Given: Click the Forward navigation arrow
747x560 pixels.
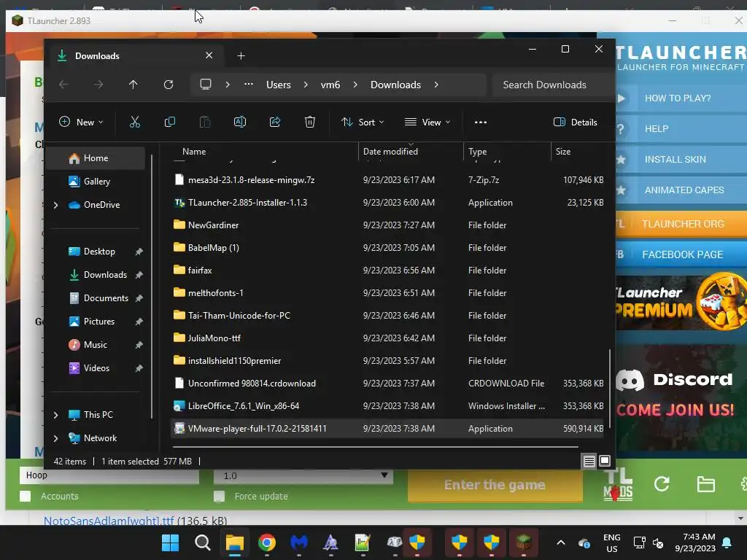Looking at the screenshot, I should point(98,85).
